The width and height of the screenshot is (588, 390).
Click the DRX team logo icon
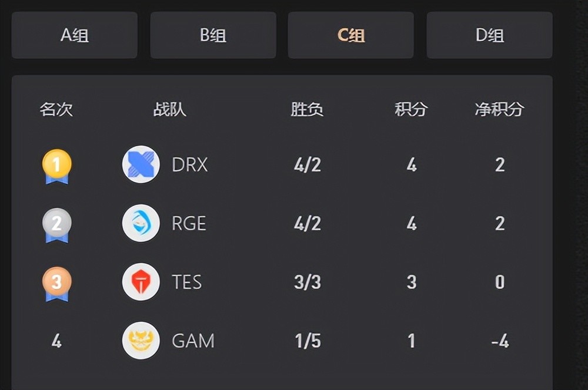[x=141, y=164]
